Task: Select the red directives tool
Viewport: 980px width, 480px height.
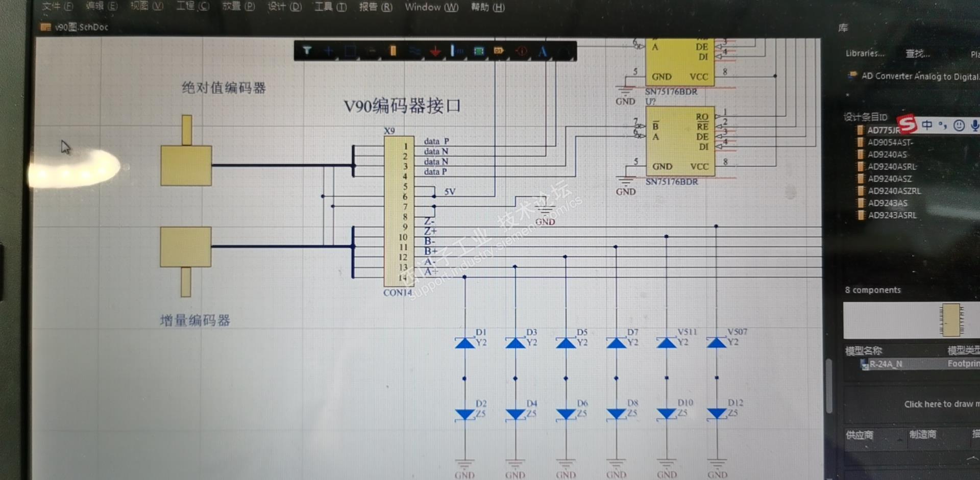Action: 521,51
